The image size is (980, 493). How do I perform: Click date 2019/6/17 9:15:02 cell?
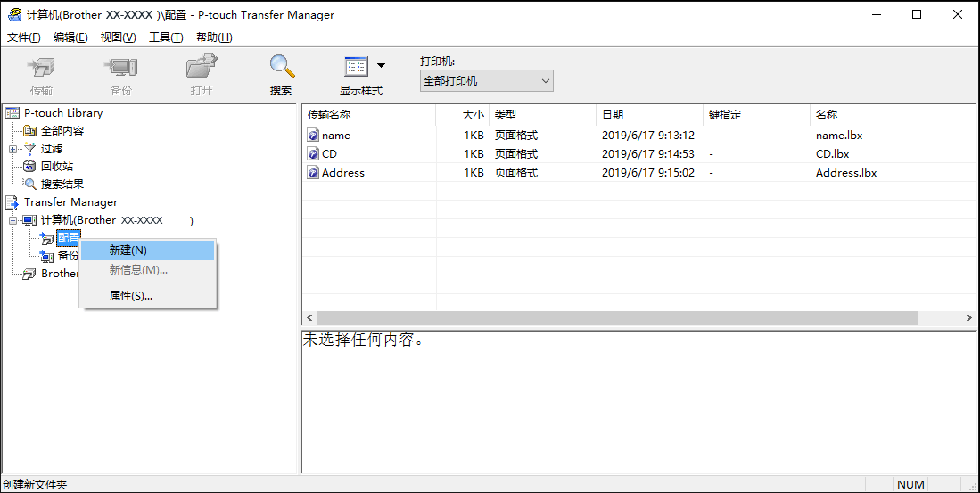[x=648, y=172]
